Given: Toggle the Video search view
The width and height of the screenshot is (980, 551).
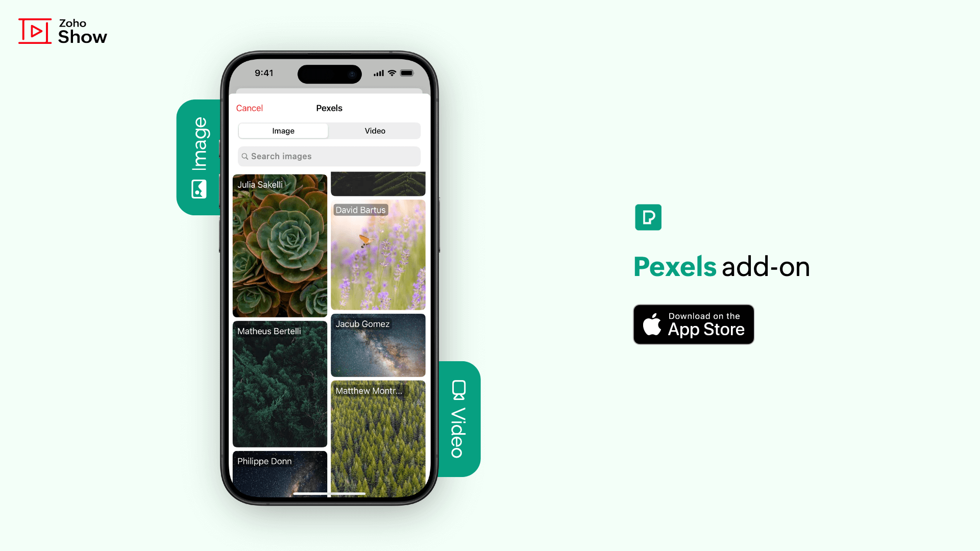Looking at the screenshot, I should [x=374, y=131].
